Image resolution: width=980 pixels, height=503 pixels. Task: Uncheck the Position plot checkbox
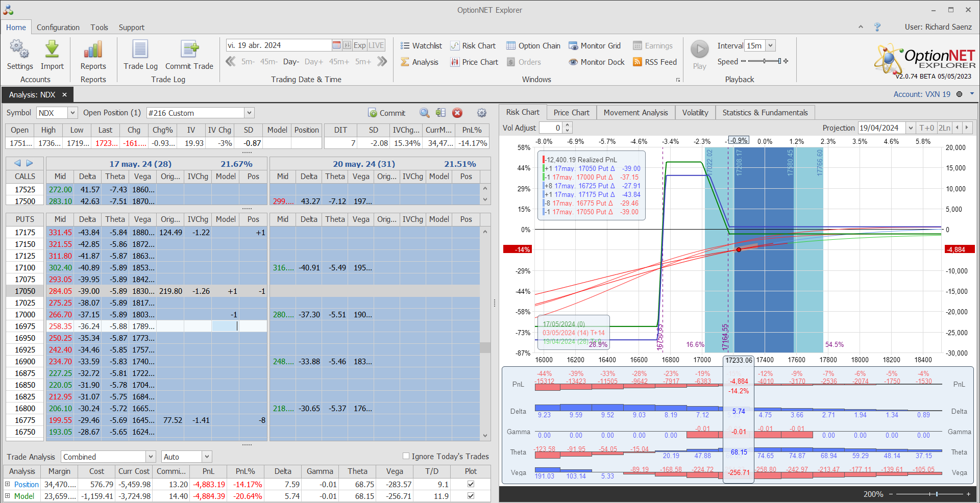click(471, 484)
